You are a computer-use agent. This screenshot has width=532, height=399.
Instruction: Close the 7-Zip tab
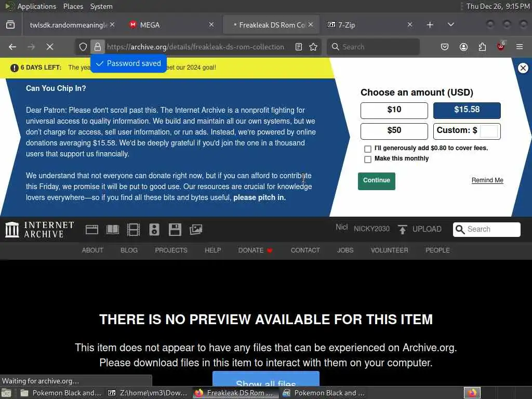point(410,25)
